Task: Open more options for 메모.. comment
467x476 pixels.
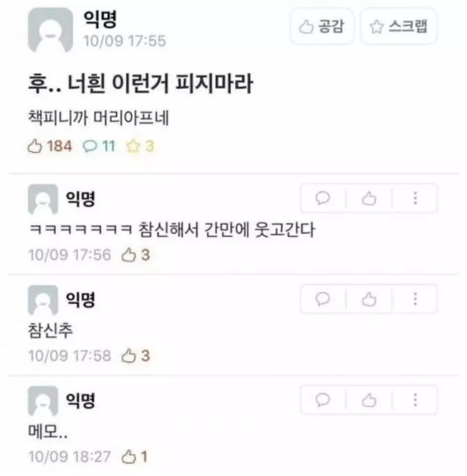Action: tap(415, 400)
